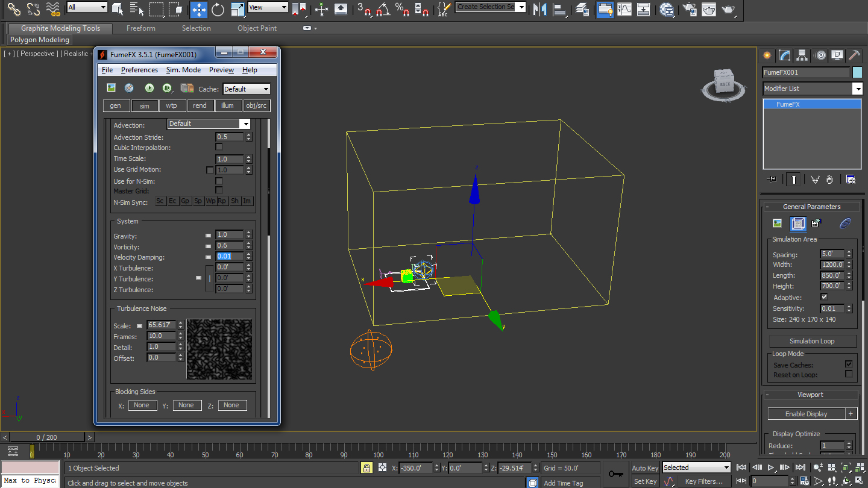The image size is (868, 488).
Task: Toggle Auto Key animation mode
Action: pyautogui.click(x=645, y=468)
